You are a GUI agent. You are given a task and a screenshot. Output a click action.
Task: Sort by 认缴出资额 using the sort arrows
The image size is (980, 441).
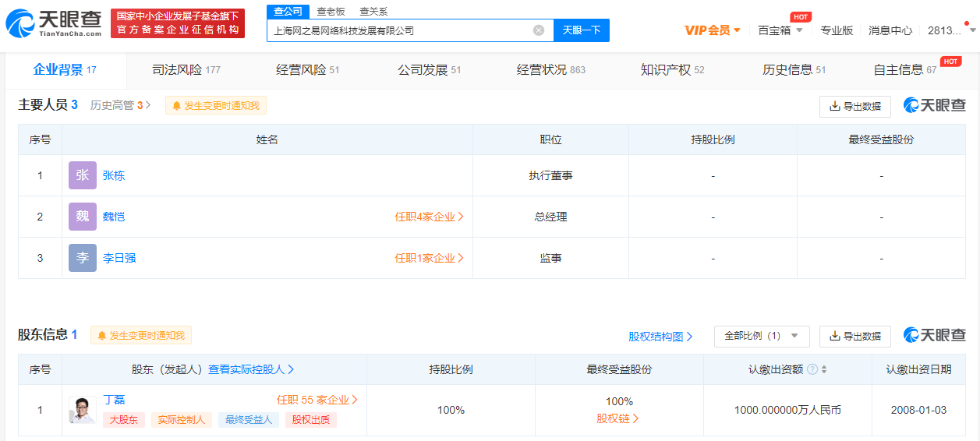[x=824, y=369]
